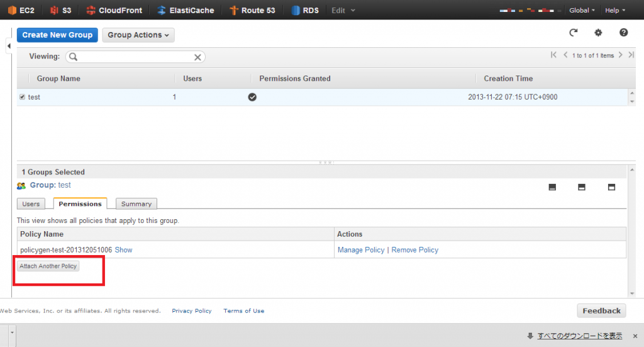Open the EC2 service shortcut

click(21, 10)
